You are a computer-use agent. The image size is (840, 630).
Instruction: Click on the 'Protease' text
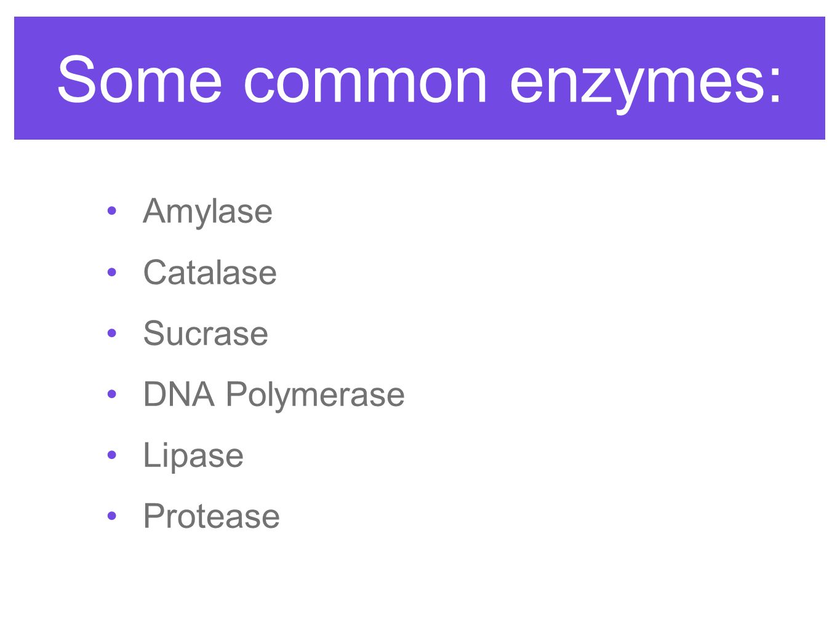coord(211,516)
